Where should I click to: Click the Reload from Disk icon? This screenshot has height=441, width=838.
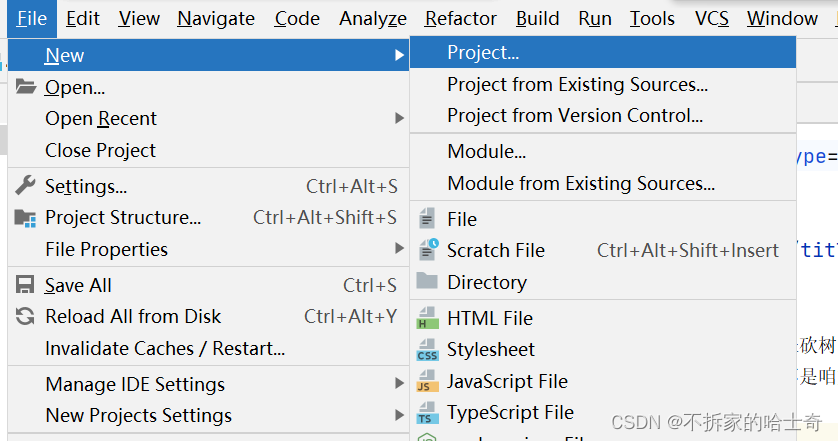click(26, 316)
